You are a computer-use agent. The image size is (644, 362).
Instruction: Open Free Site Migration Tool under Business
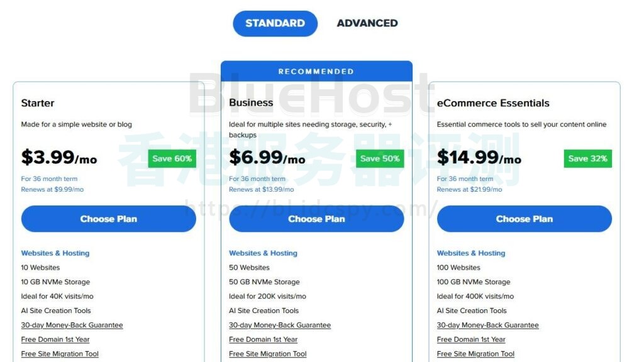click(x=268, y=354)
